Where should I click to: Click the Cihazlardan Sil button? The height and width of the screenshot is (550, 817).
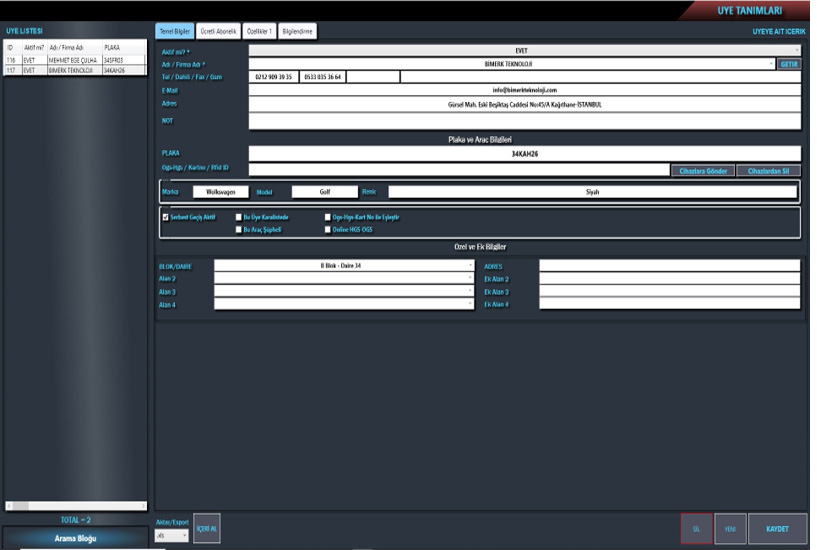[x=769, y=170]
